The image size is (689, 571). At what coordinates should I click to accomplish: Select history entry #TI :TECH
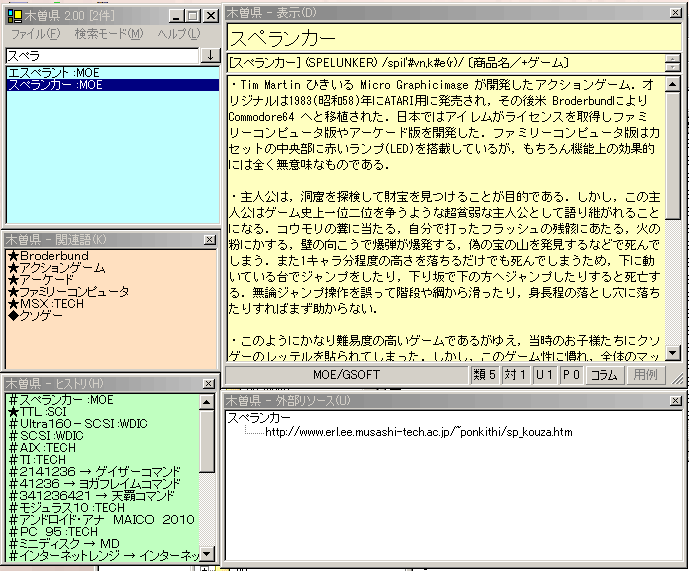(x=37, y=460)
